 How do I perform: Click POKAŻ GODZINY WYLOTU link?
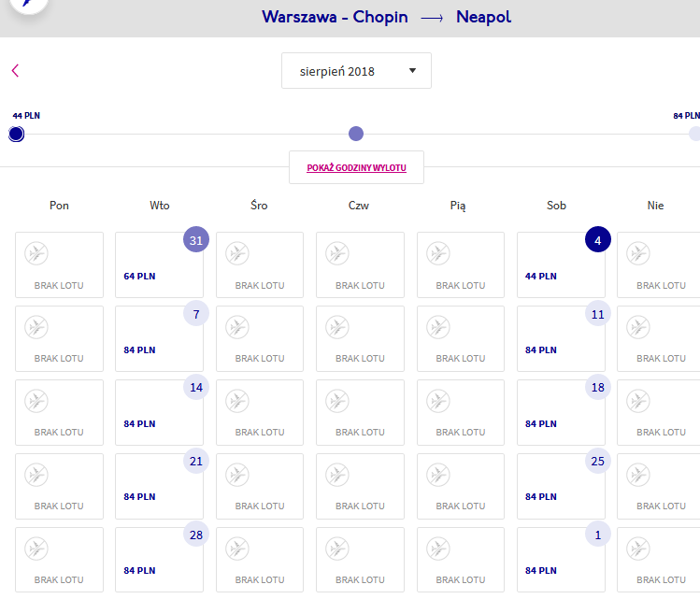[x=356, y=168]
